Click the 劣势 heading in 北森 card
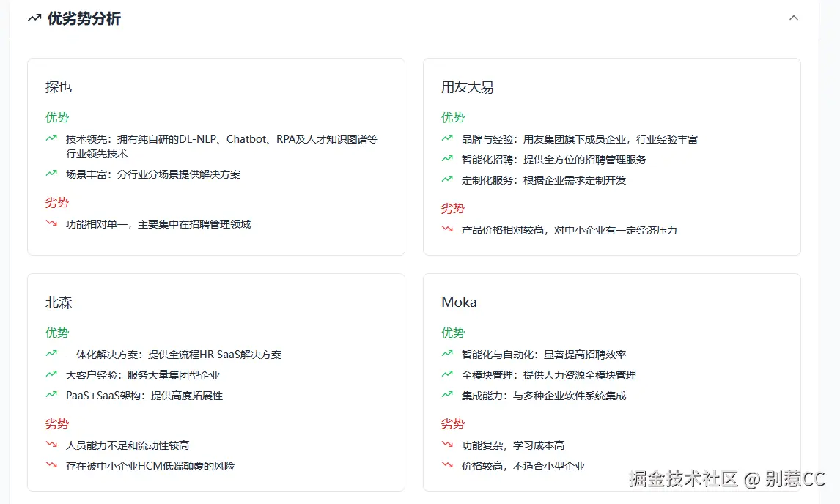Image resolution: width=840 pixels, height=504 pixels. coord(57,423)
